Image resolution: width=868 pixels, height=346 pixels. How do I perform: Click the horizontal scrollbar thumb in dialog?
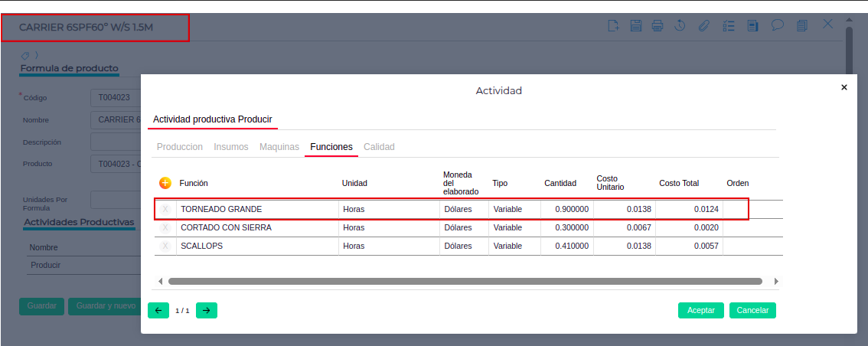tap(465, 281)
